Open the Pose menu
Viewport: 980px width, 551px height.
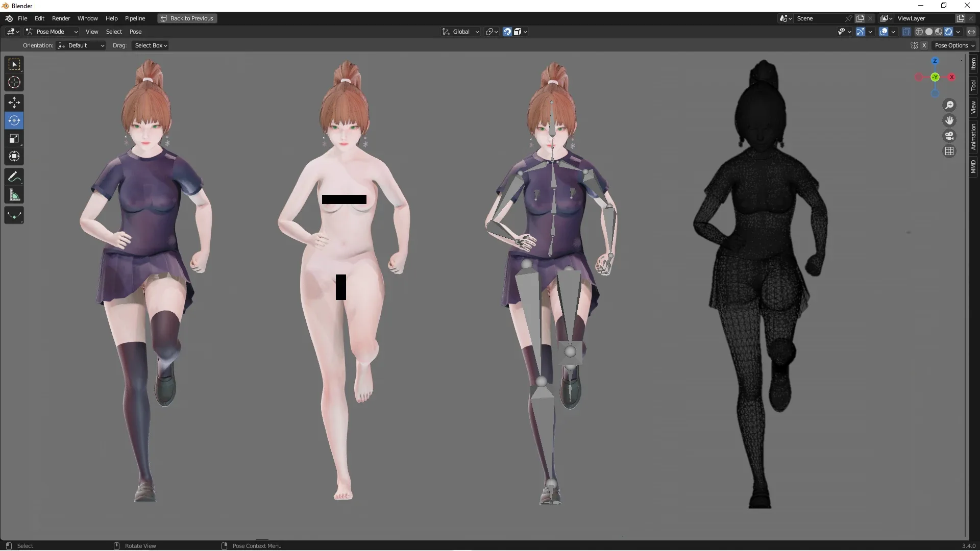click(136, 31)
